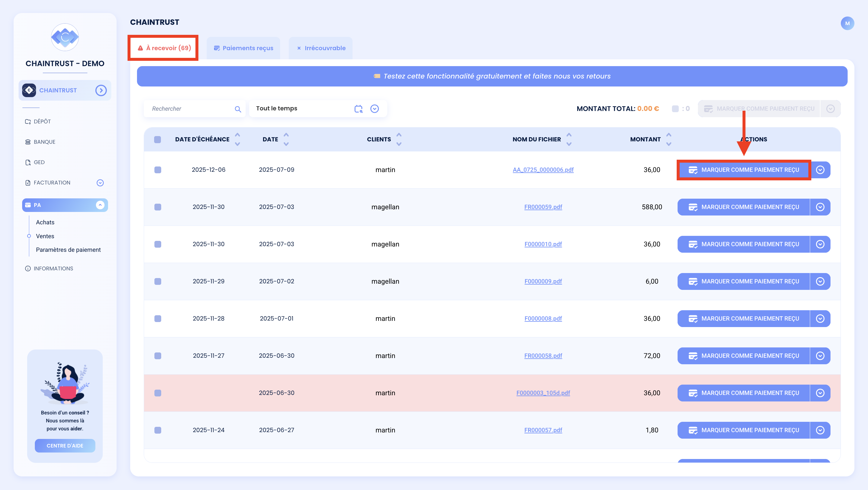Open the Tout le temps period dropdown
The height and width of the screenshot is (490, 868).
point(374,109)
